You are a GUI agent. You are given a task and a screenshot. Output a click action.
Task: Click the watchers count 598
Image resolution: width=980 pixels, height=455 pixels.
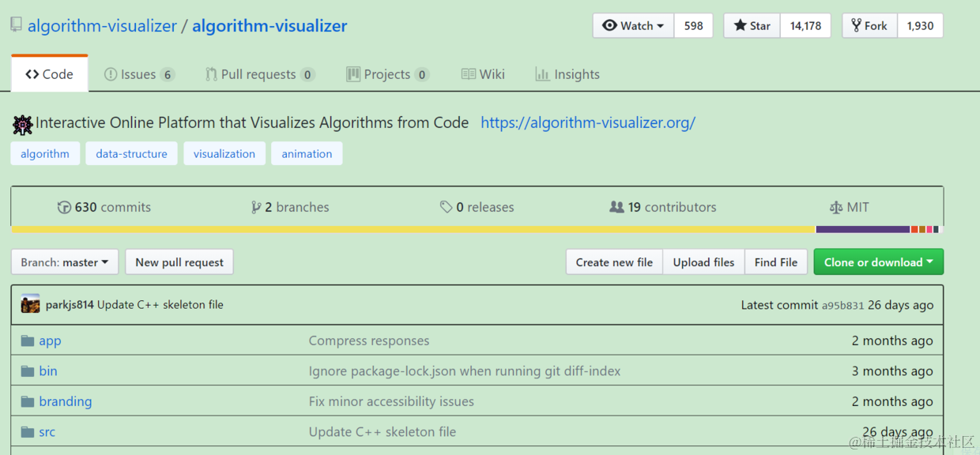(694, 25)
